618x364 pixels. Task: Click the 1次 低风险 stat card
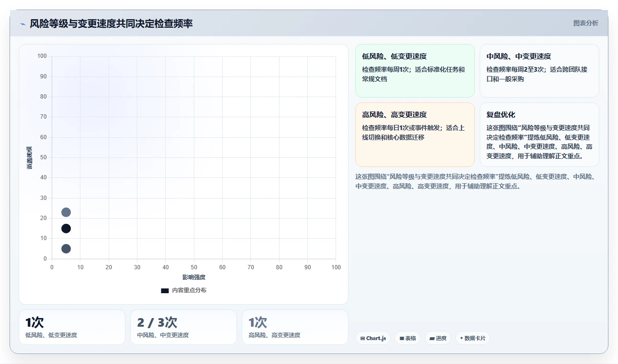click(72, 327)
